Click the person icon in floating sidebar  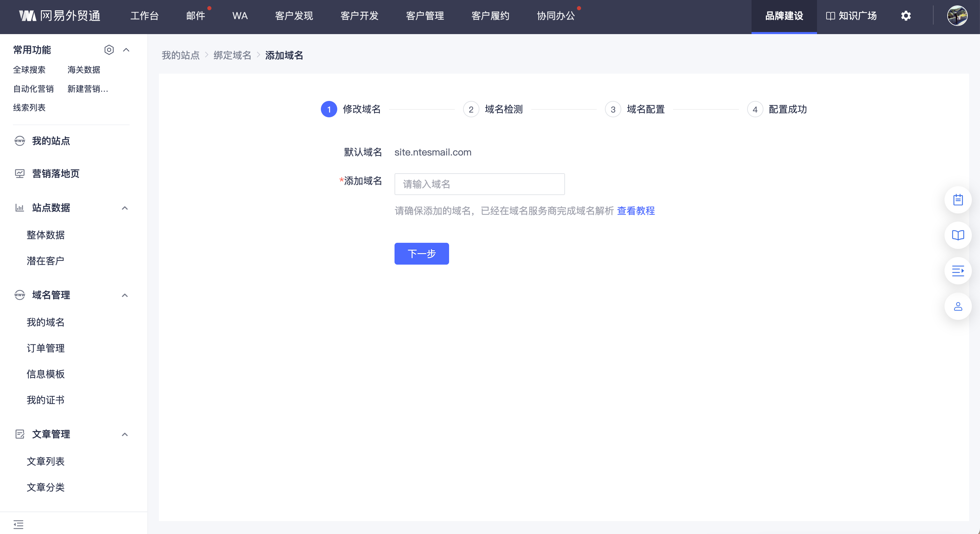click(957, 306)
